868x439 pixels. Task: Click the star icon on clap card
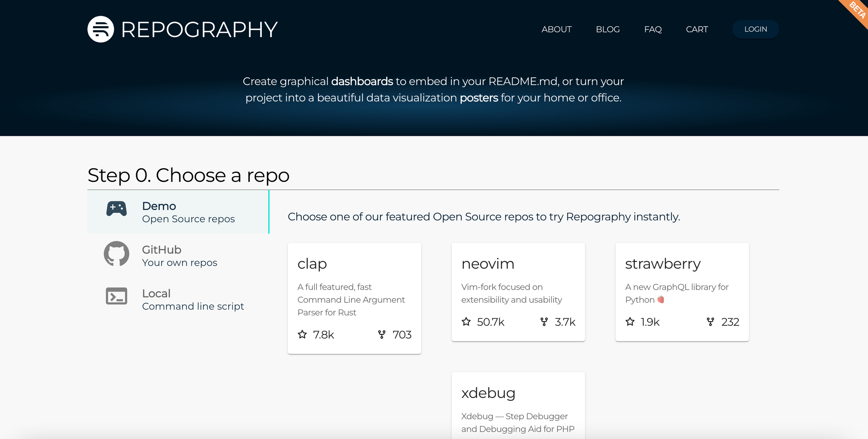302,334
